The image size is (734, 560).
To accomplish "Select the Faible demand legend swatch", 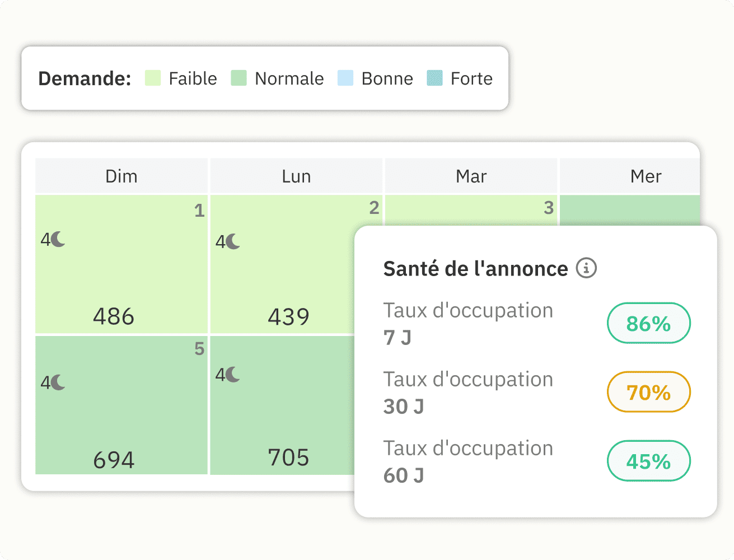I will tap(152, 78).
